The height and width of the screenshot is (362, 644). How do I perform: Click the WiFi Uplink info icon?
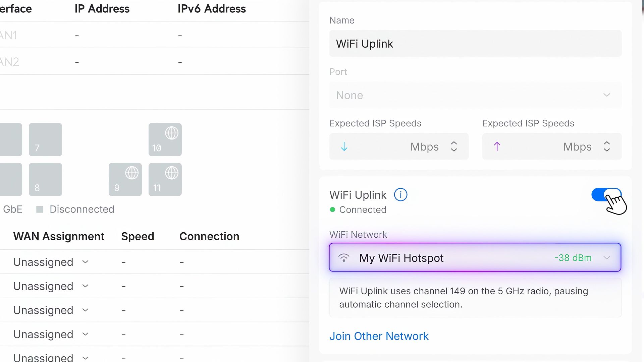click(x=400, y=195)
